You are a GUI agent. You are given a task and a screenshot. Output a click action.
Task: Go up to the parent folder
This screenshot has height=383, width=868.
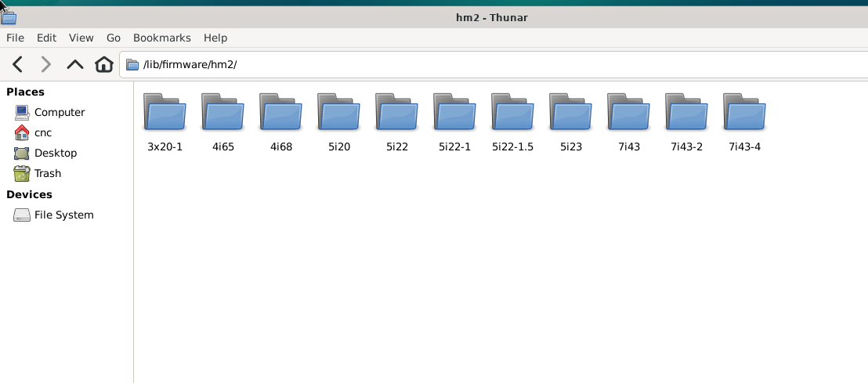pos(74,64)
